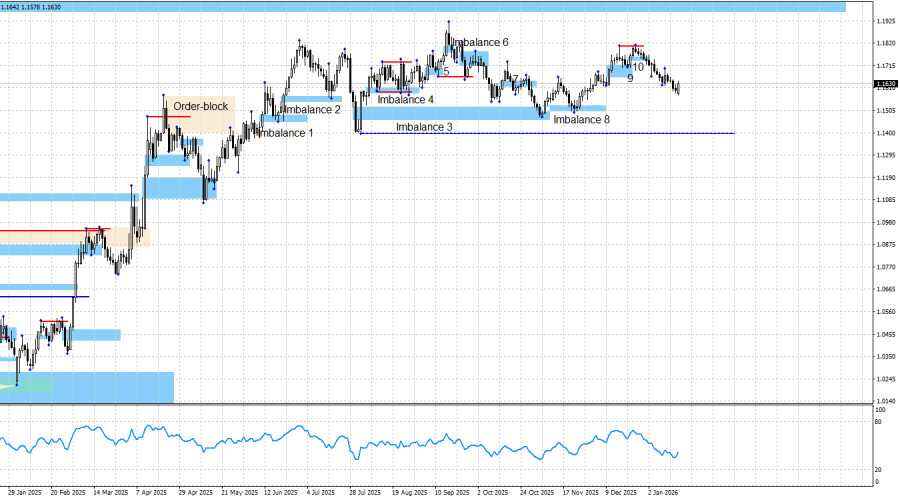
Task: Click the 24 Oct 2025 date label
Action: [537, 493]
